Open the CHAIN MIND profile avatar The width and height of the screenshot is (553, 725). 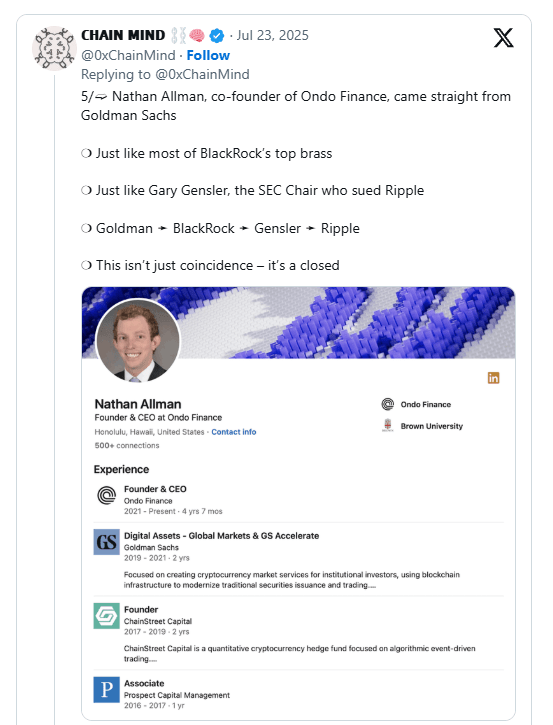(54, 49)
